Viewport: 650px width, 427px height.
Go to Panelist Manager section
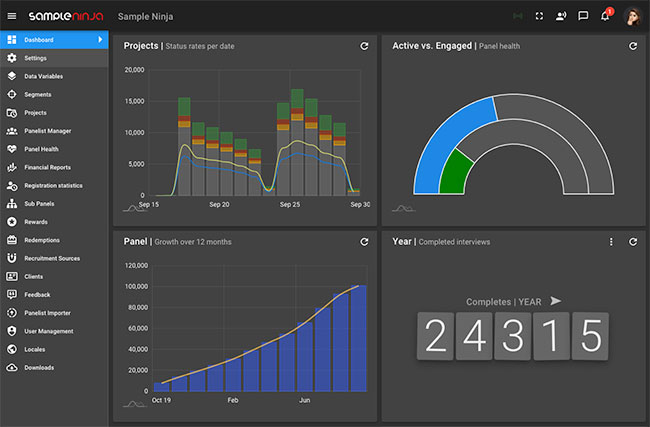coord(46,131)
